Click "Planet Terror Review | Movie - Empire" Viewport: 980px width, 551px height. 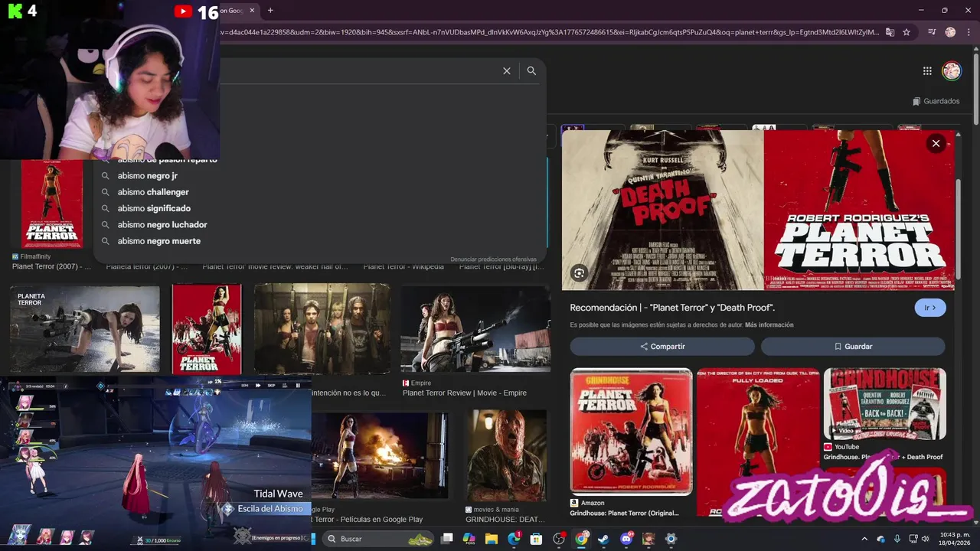465,393
